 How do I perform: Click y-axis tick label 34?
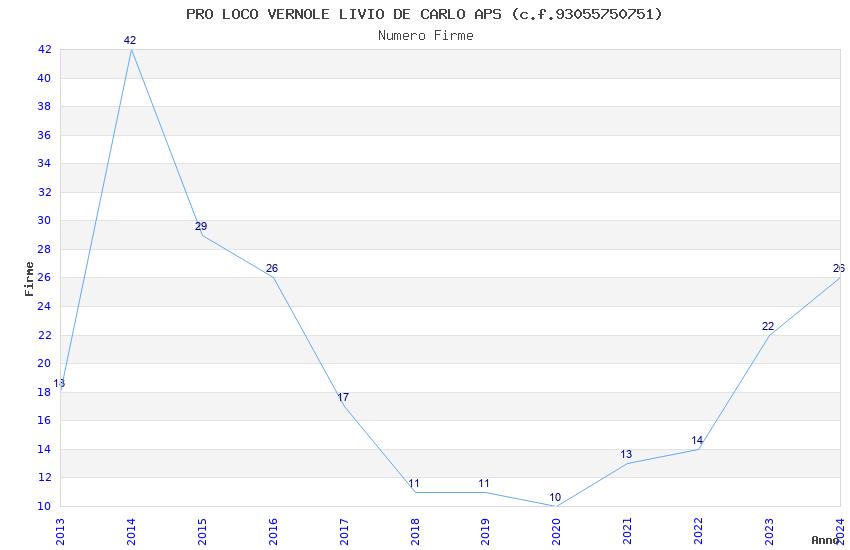tap(44, 163)
